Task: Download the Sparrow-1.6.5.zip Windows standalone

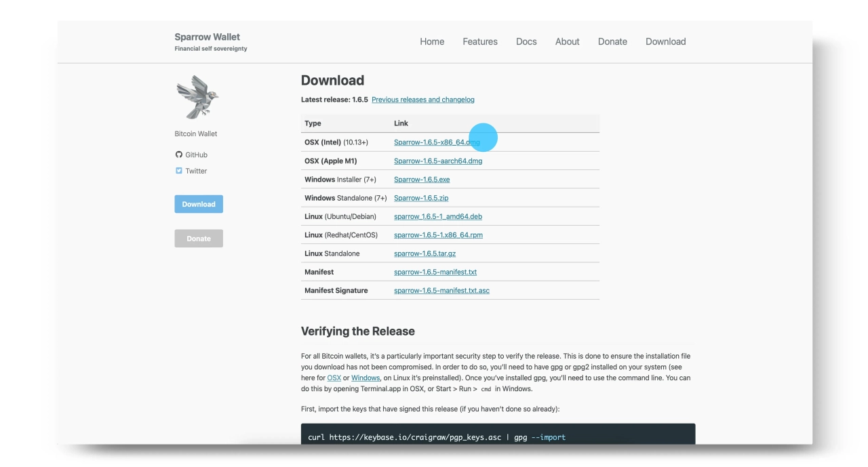Action: (421, 198)
